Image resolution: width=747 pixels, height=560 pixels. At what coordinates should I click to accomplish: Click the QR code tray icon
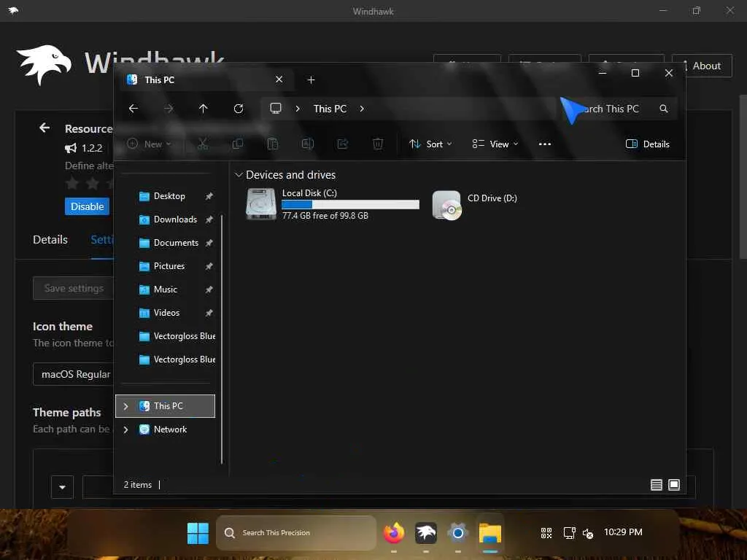coord(546,533)
